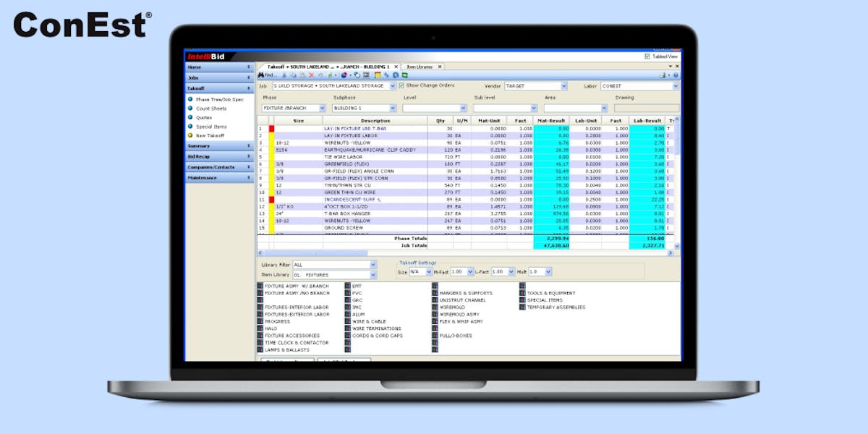Uncheck Show Change Orders checkbox
Screen dimensions: 868x434
click(x=401, y=85)
